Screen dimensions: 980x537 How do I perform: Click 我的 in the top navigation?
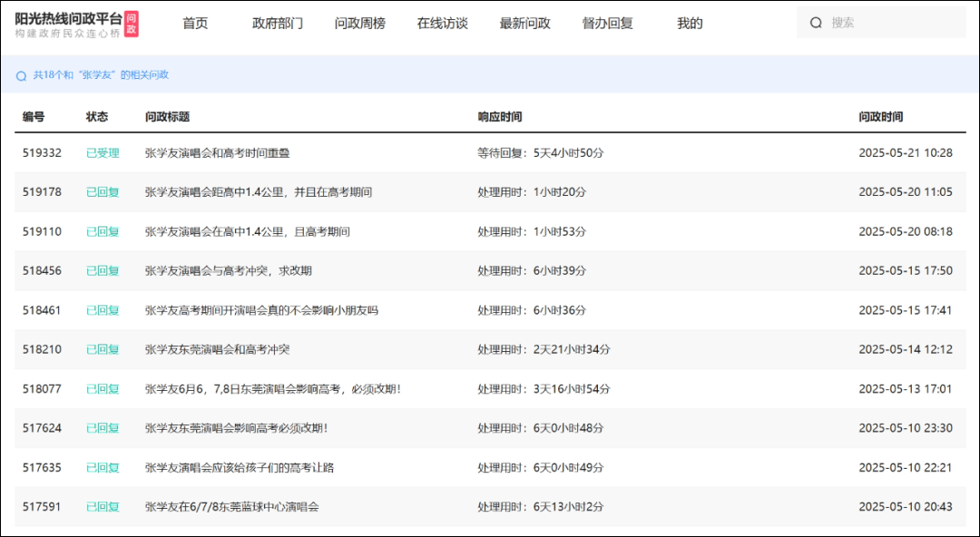[x=690, y=24]
